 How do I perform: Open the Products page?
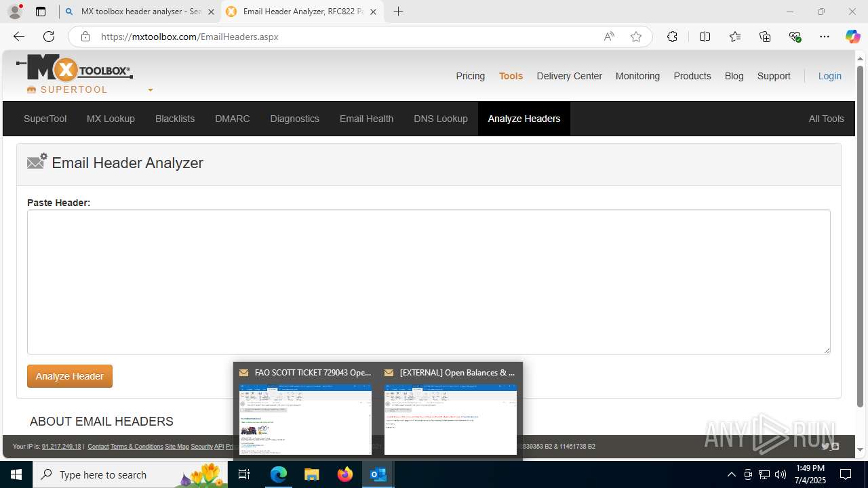[x=692, y=76]
